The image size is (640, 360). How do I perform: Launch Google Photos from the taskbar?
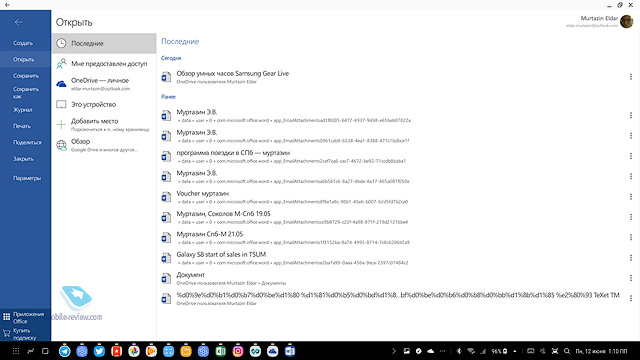pyautogui.click(x=134, y=351)
